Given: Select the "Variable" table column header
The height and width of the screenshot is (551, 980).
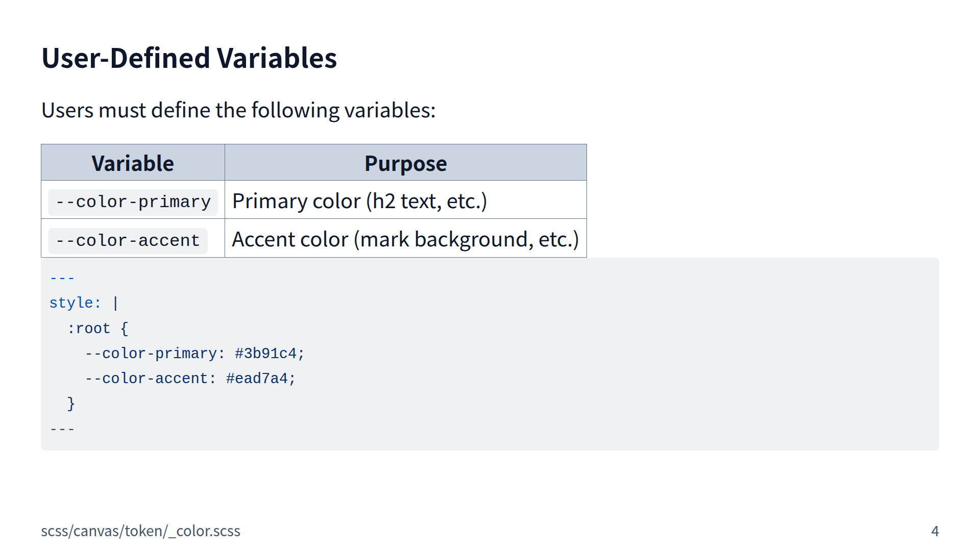Looking at the screenshot, I should 133,163.
